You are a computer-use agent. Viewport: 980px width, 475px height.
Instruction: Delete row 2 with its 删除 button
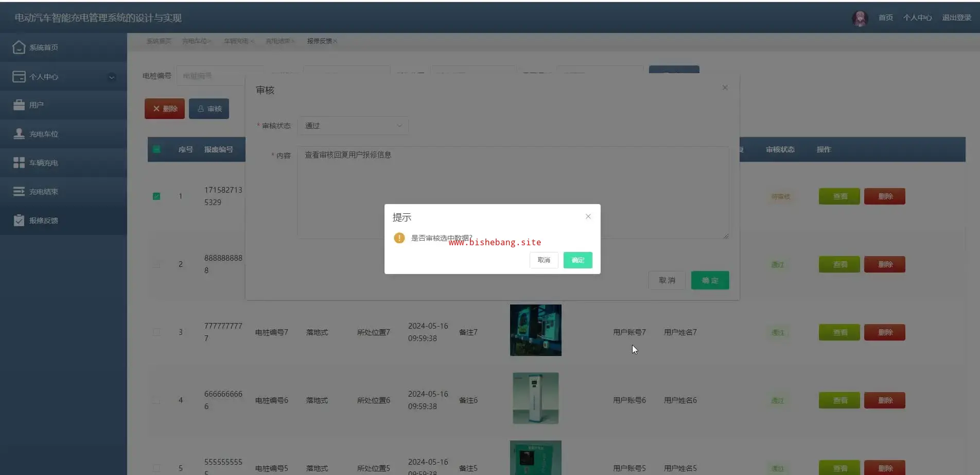click(885, 264)
